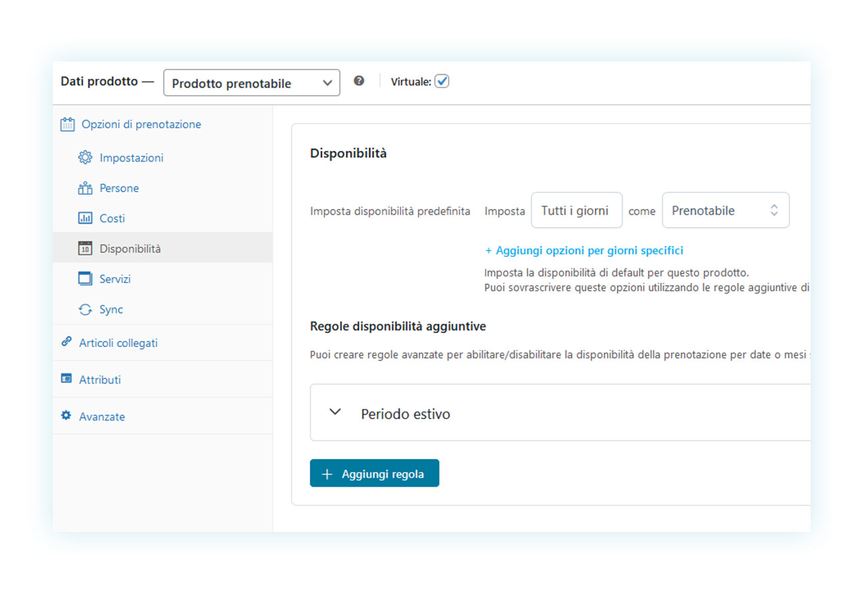Viewport: 868px width, 590px height.
Task: Select the Disponibilità menu item
Action: click(162, 248)
